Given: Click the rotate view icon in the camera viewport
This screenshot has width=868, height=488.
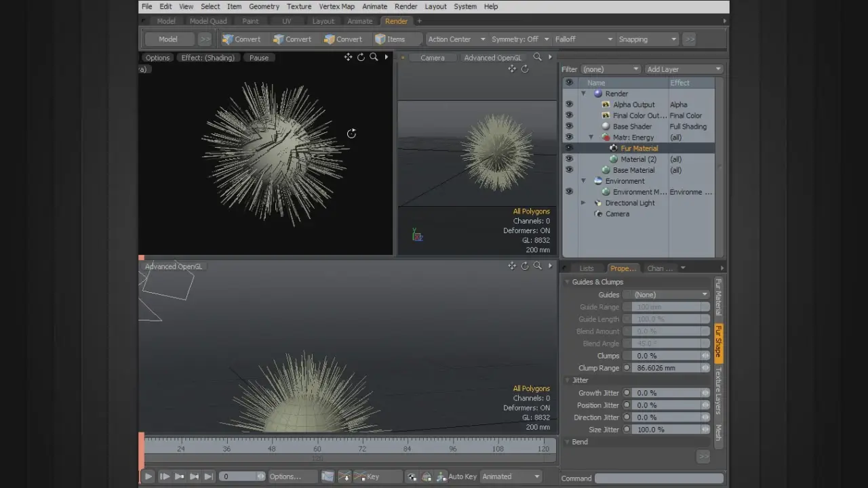Looking at the screenshot, I should point(525,69).
